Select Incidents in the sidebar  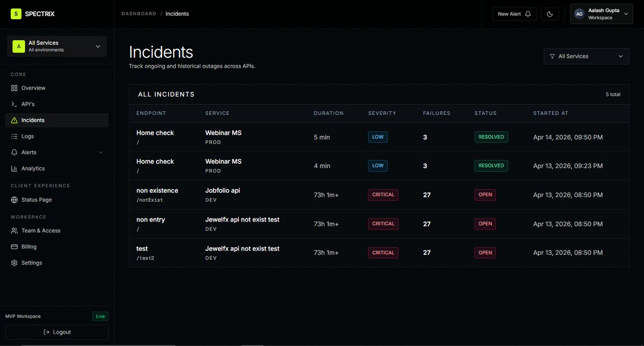[x=57, y=120]
